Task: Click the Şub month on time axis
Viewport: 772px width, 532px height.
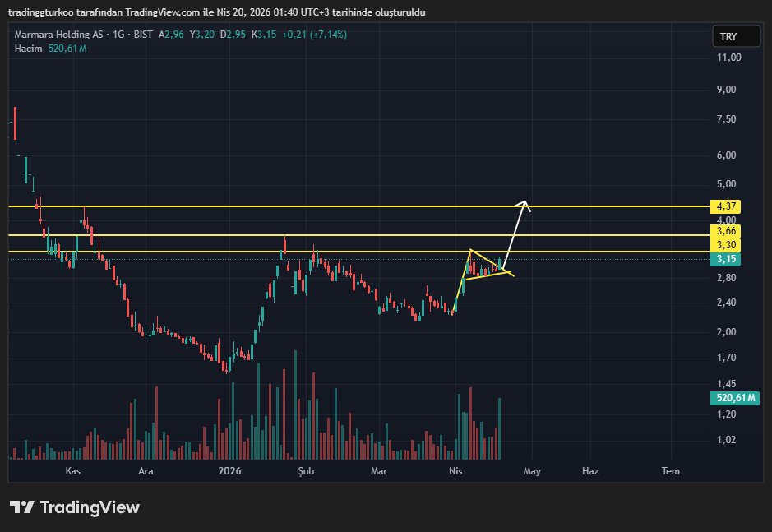Action: (x=306, y=471)
